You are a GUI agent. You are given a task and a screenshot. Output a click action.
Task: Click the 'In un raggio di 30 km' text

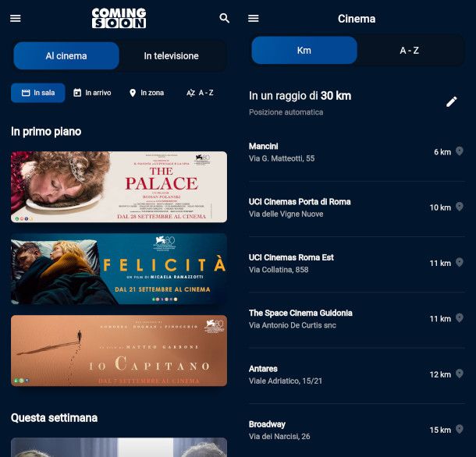(x=300, y=96)
